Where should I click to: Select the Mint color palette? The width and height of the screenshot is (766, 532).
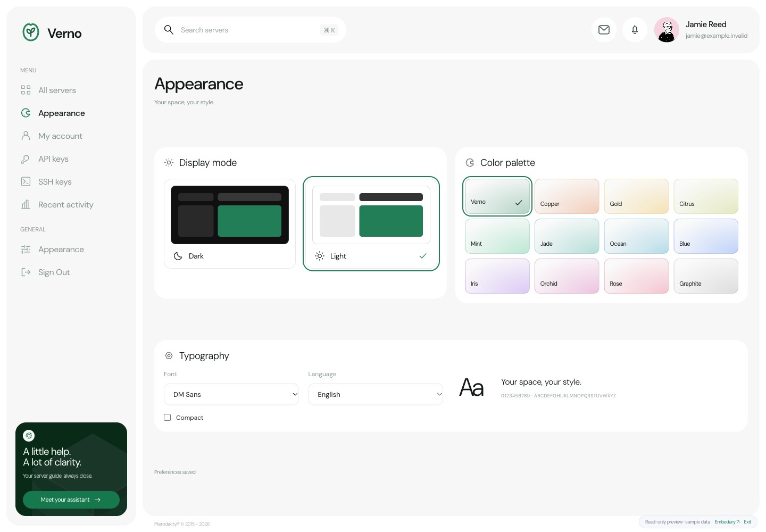click(x=497, y=236)
